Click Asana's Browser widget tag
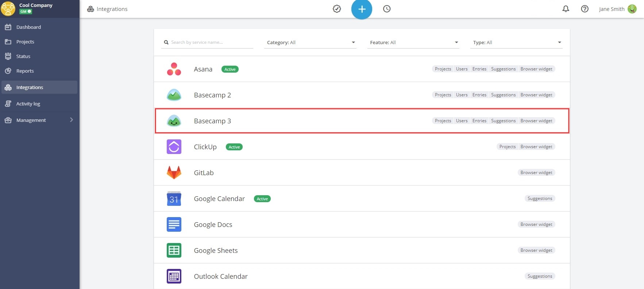Viewport: 644px width, 289px height. pyautogui.click(x=536, y=69)
